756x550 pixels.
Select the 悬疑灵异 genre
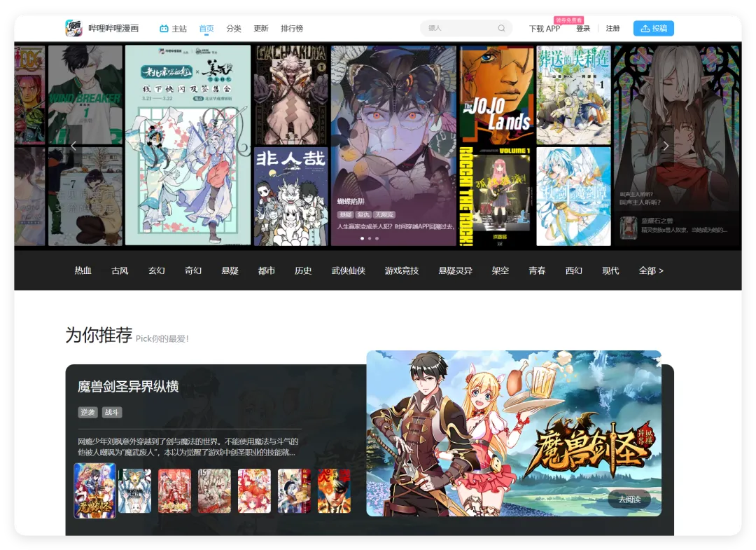click(x=455, y=270)
